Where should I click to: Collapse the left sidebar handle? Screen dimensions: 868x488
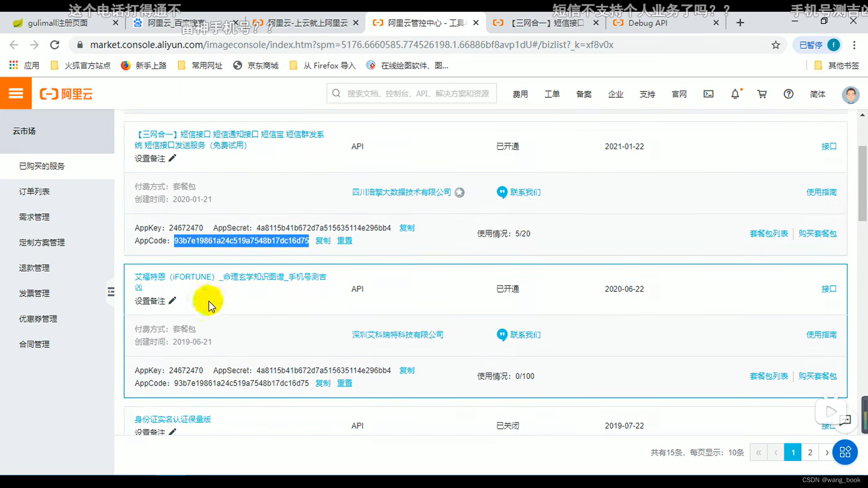[111, 292]
